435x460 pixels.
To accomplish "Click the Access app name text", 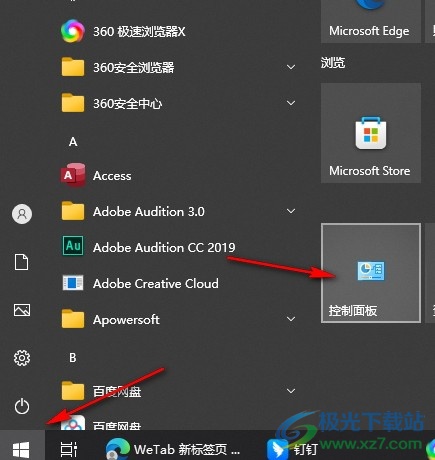I will coord(112,176).
